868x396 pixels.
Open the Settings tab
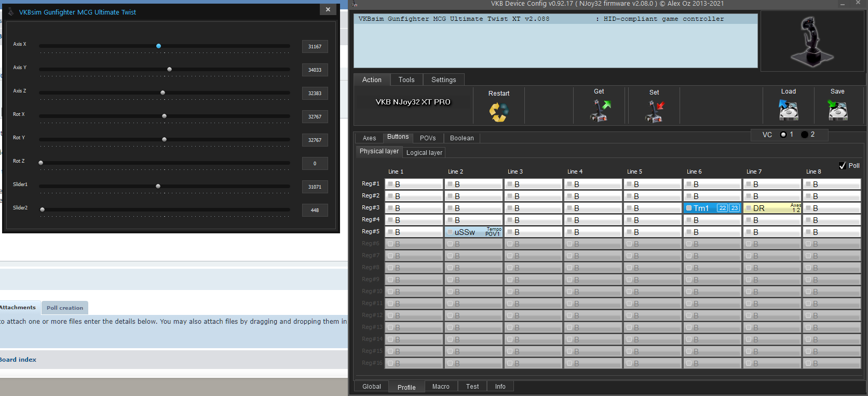pyautogui.click(x=444, y=80)
